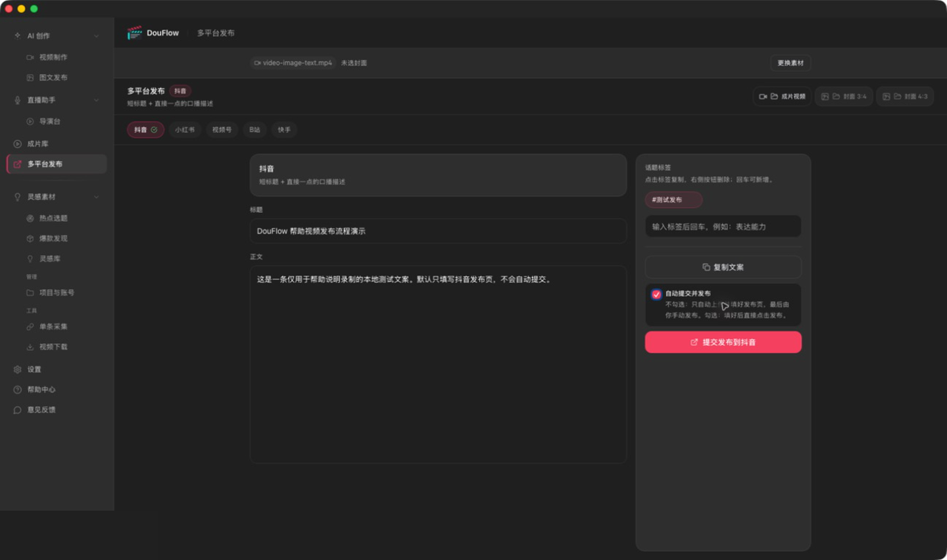Collapse the 直播助手 section chevron
The height and width of the screenshot is (560, 947).
[97, 101]
